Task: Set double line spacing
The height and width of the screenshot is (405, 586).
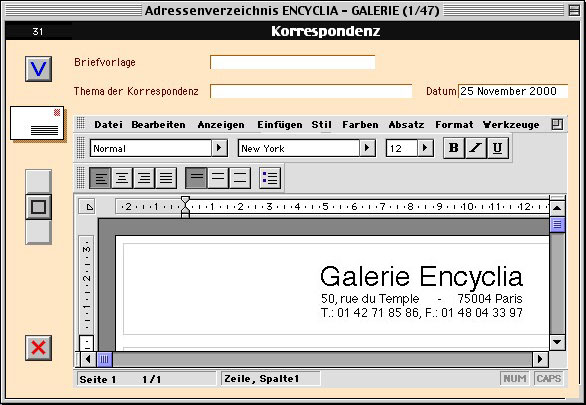Action: click(240, 177)
